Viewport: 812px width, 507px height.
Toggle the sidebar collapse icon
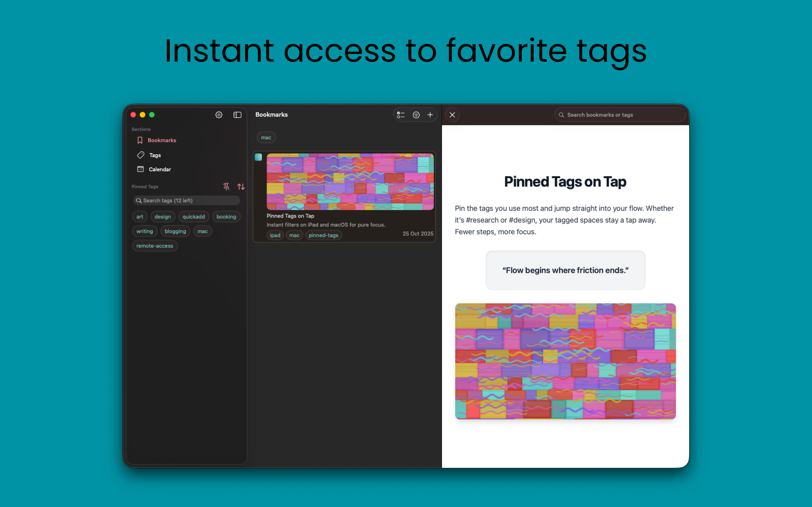[237, 115]
